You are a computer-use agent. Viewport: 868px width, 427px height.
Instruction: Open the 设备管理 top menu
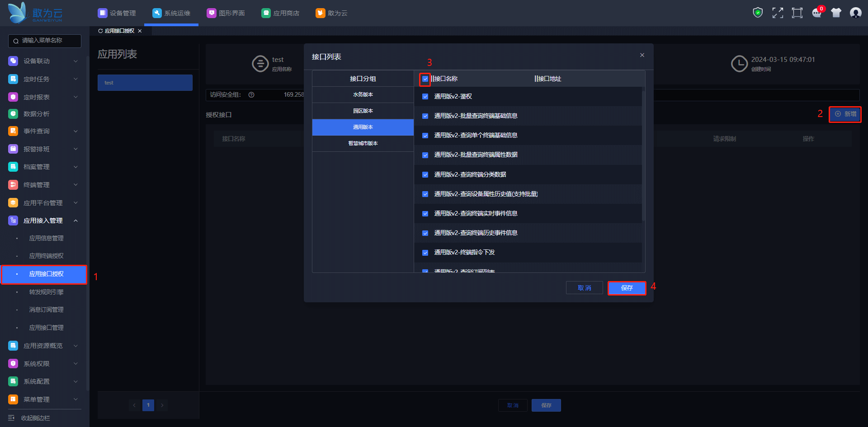pos(117,13)
